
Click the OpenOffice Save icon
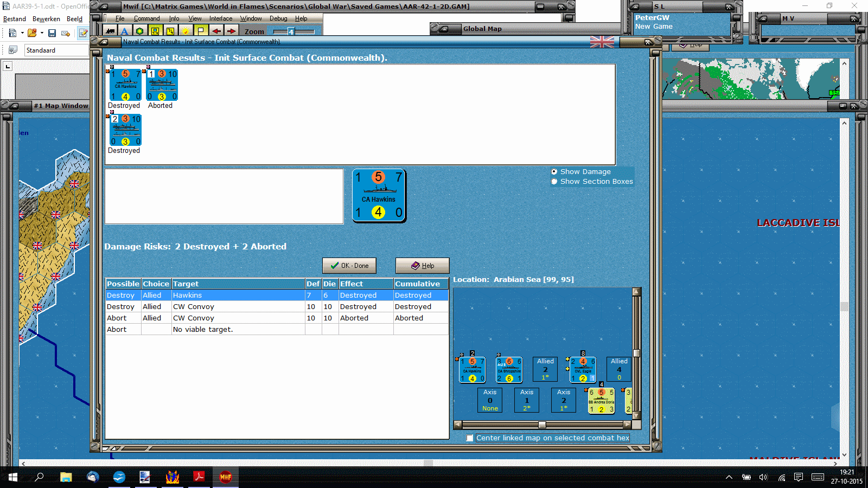[52, 33]
